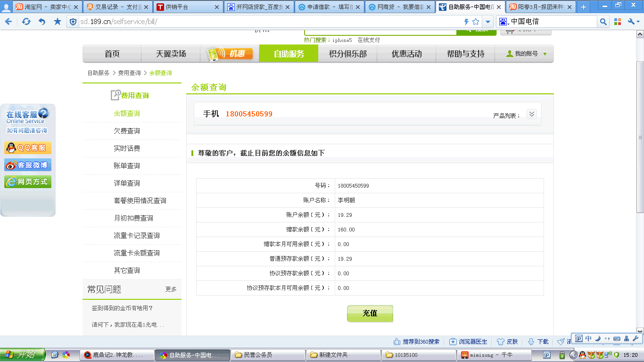The width and height of the screenshot is (644, 362).
Task: Refresh the page with the reload icon
Action: pyautogui.click(x=26, y=22)
